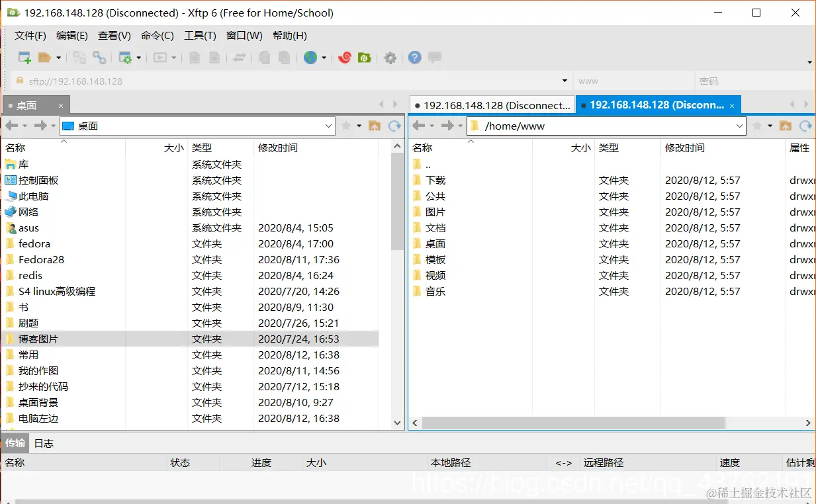816x504 pixels.
Task: Open the session properties window icon
Action: [125, 58]
